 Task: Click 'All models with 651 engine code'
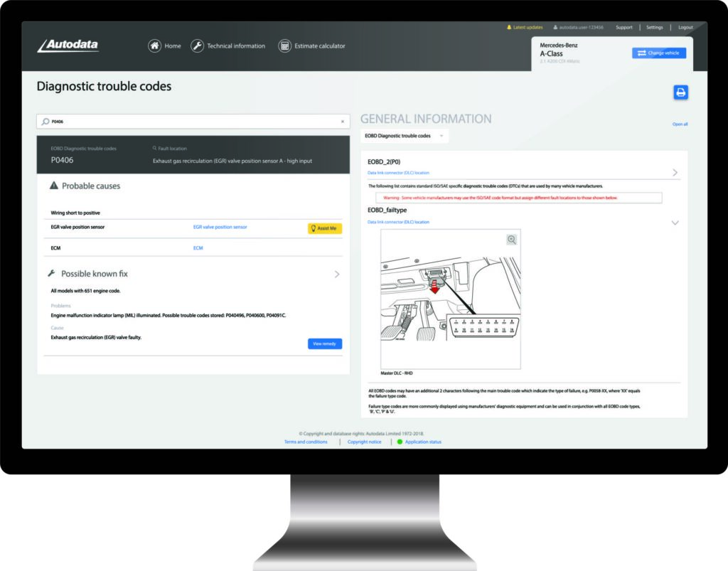point(85,291)
